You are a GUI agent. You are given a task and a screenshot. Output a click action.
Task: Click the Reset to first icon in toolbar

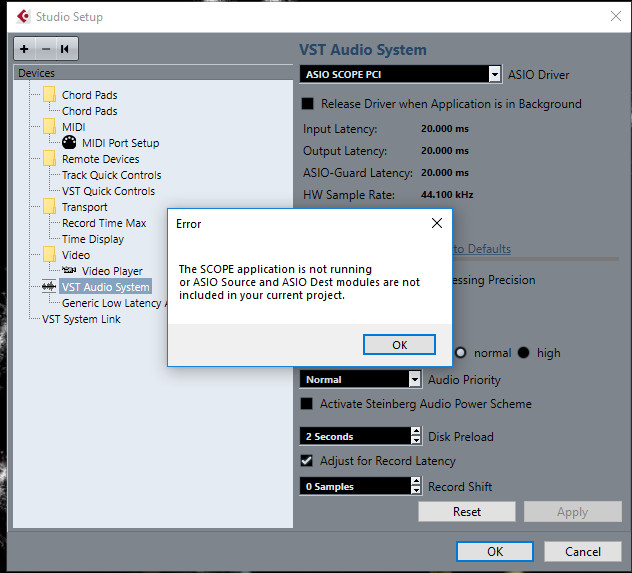point(65,49)
